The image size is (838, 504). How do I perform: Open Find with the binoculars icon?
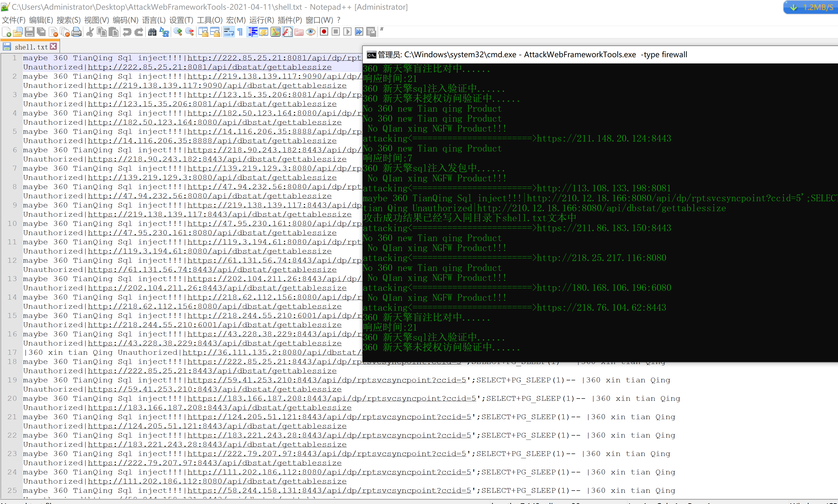152,32
